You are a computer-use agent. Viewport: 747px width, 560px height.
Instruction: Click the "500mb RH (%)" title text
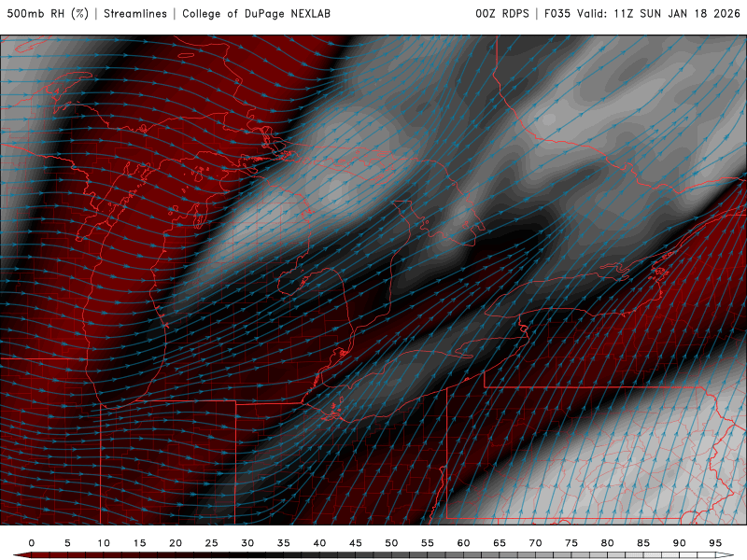click(48, 14)
